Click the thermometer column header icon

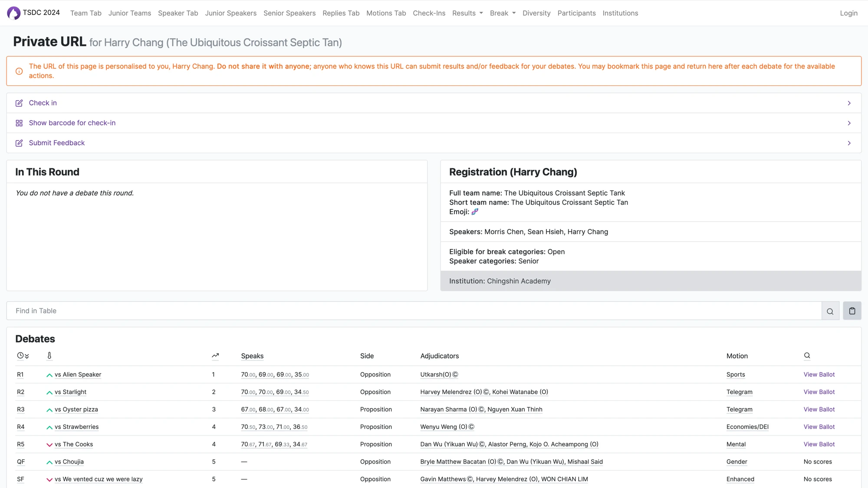click(x=49, y=356)
